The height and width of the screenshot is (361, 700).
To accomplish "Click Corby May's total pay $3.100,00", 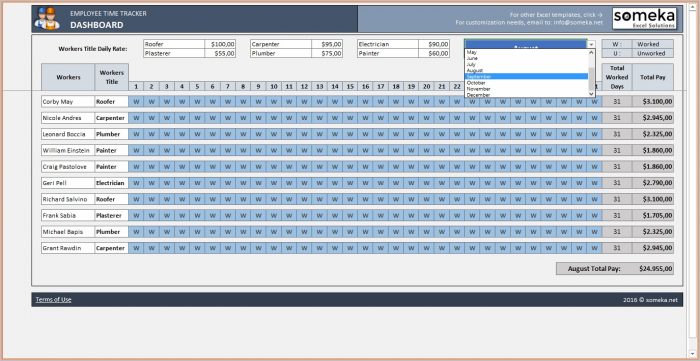I will (653, 101).
